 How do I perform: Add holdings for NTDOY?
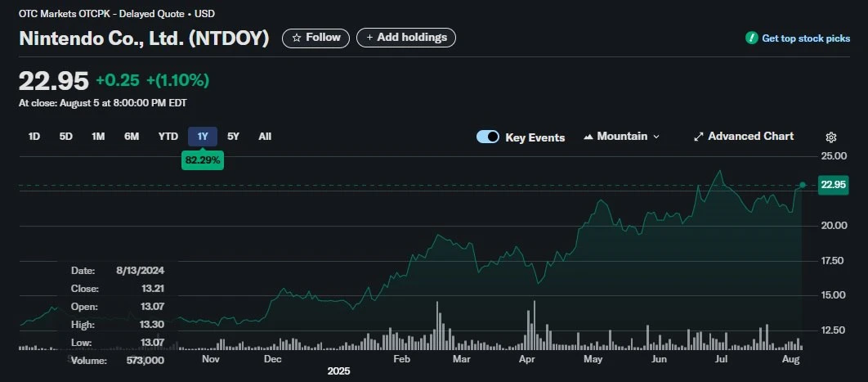(x=406, y=38)
